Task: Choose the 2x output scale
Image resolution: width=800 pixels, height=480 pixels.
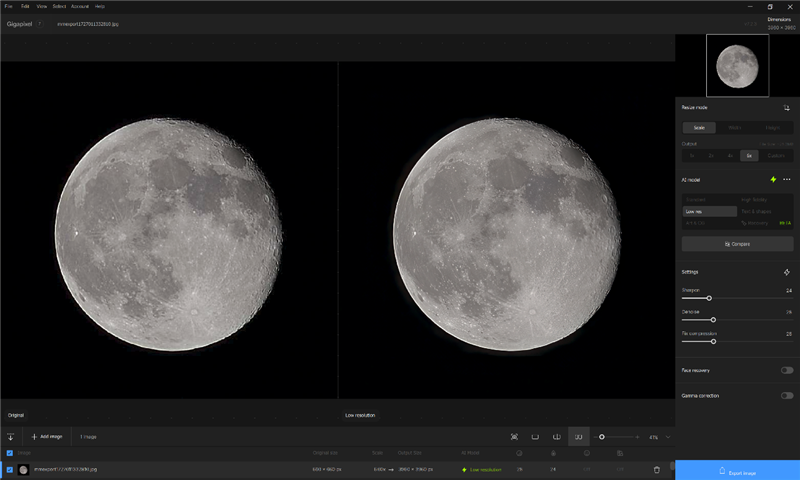Action: coord(711,156)
